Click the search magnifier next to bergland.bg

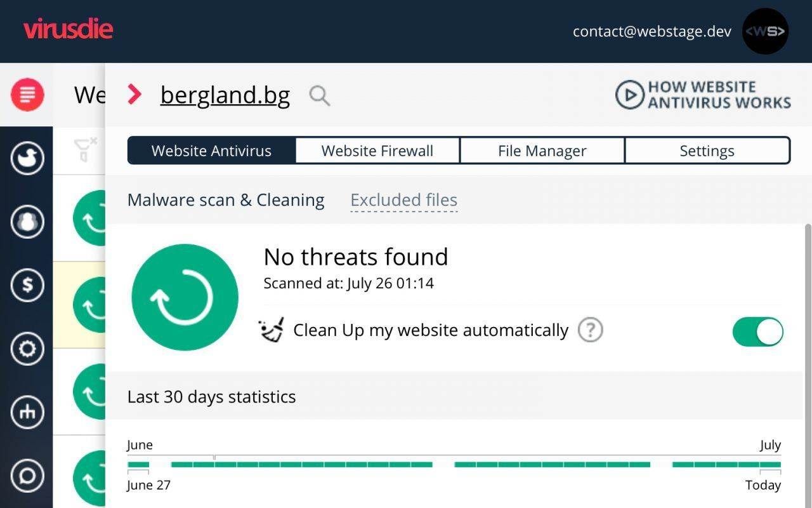point(320,96)
